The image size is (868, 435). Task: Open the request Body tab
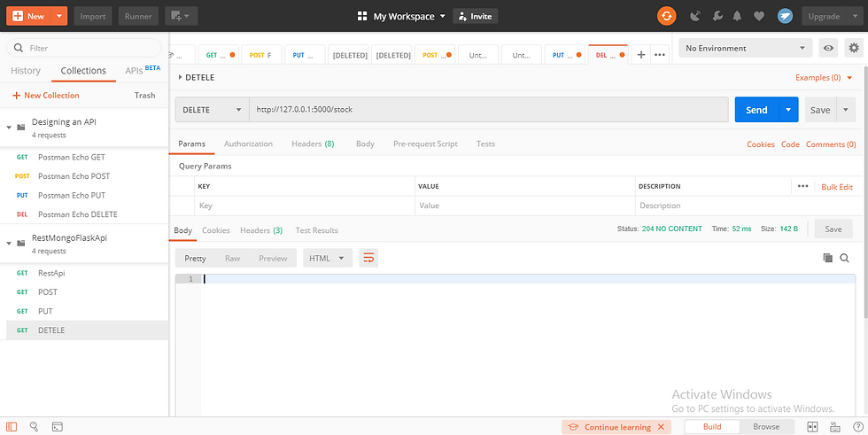[365, 144]
